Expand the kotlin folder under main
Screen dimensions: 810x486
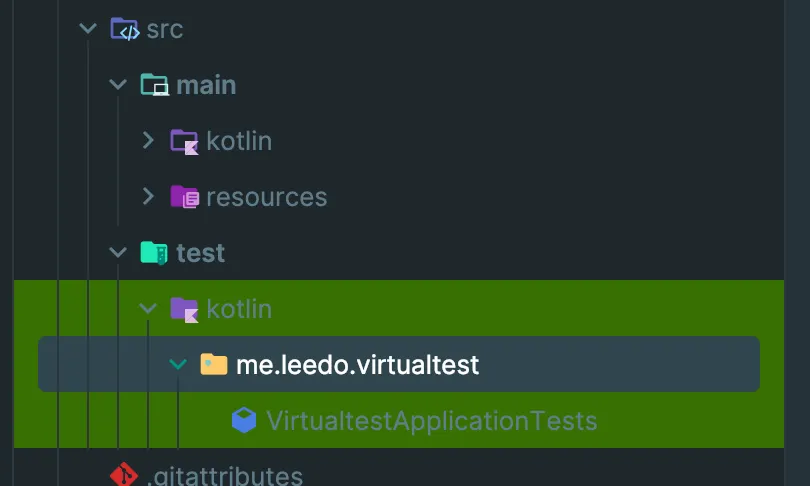(x=148, y=141)
